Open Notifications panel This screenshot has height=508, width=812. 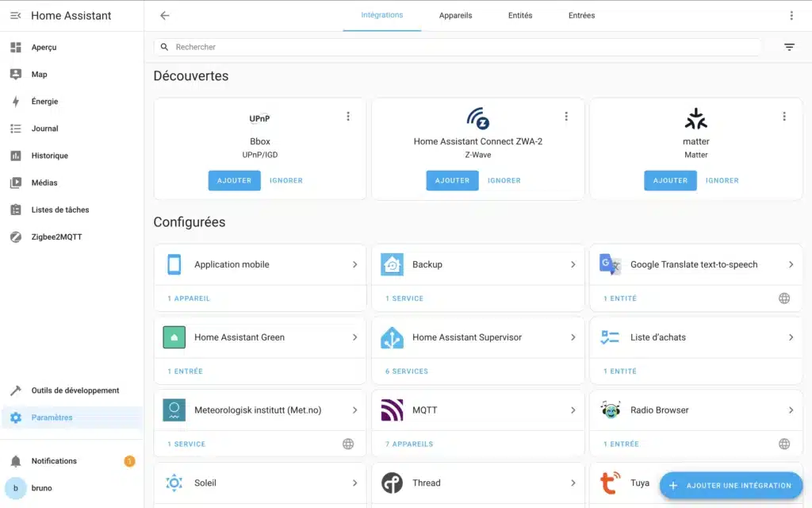coord(71,461)
